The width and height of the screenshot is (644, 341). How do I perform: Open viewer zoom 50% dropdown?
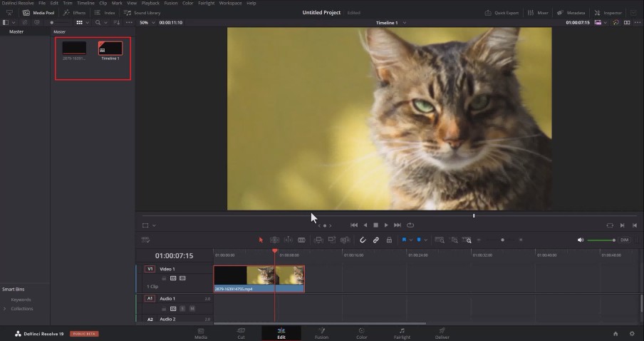147,23
